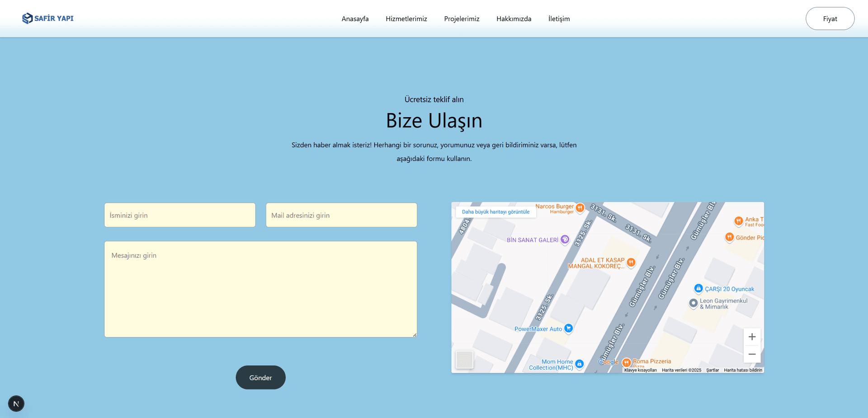Navigate to Projelerimiz section
This screenshot has width=868, height=418.
[462, 19]
